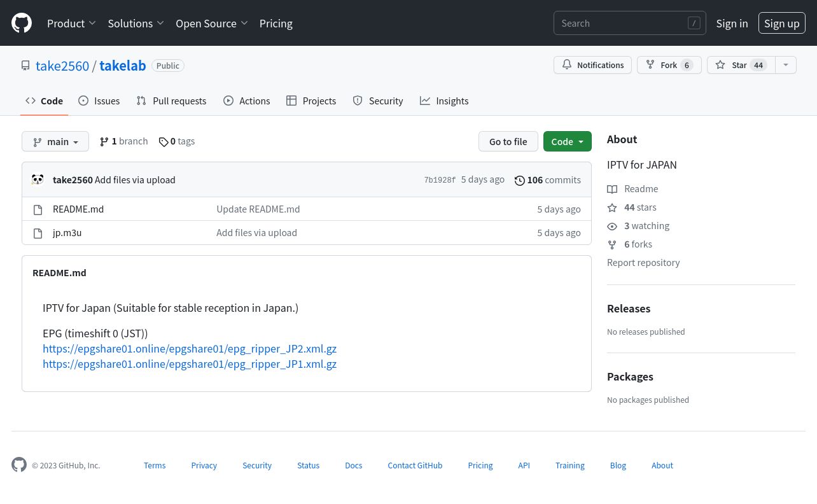Click the file icon beside README.md
The height and width of the screenshot is (504, 817).
pyautogui.click(x=38, y=209)
